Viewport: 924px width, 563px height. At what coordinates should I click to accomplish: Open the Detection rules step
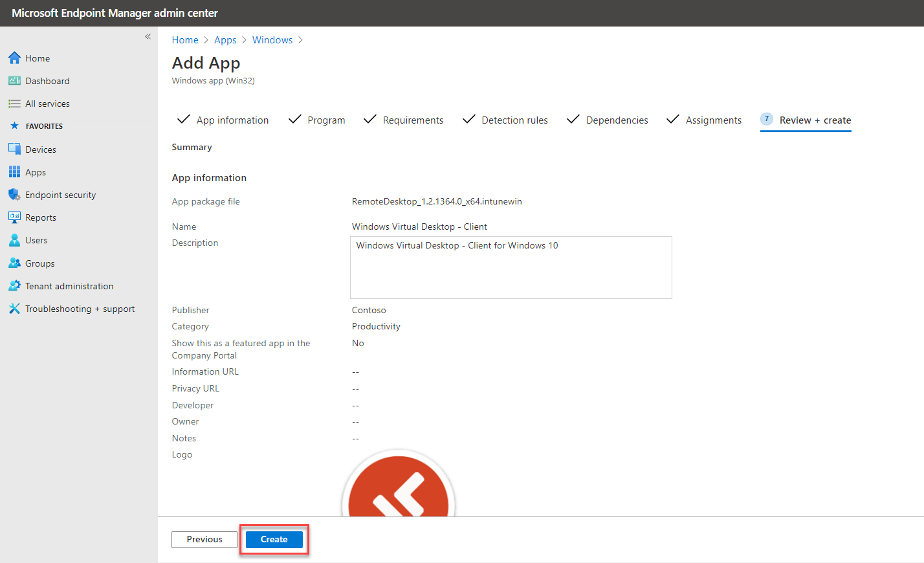(514, 120)
